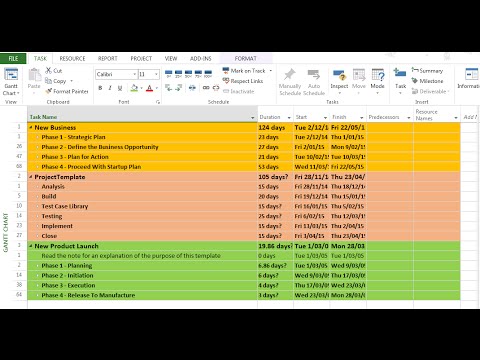
Task: Click the Split Task icon
Action: [x=192, y=88]
